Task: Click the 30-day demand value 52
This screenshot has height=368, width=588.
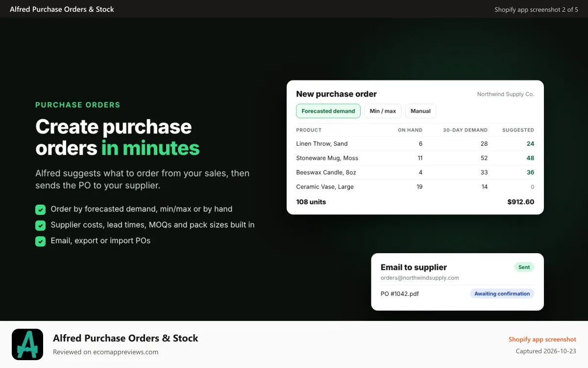Action: (484, 158)
